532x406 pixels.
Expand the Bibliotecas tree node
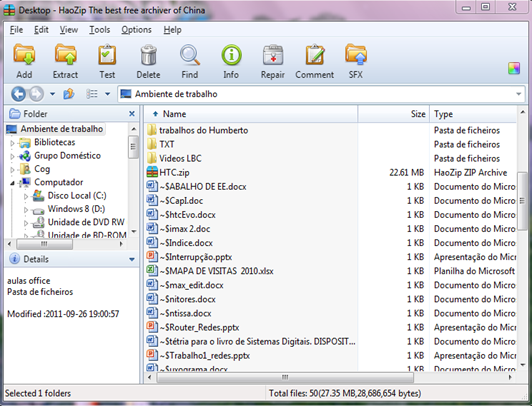click(12, 143)
